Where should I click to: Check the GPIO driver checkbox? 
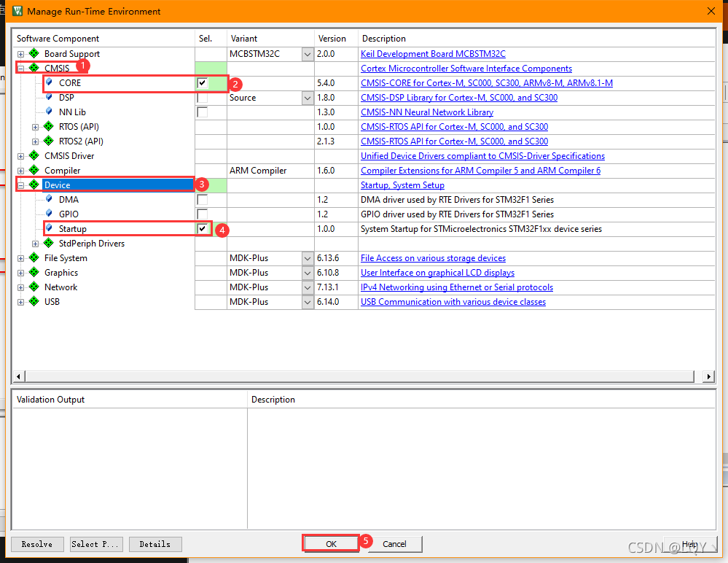point(203,214)
